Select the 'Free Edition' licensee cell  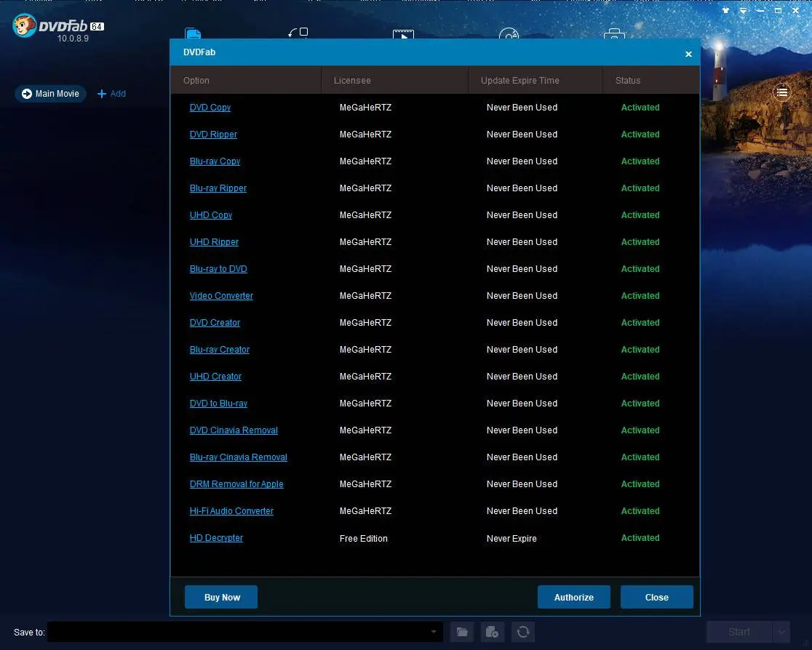tap(364, 539)
